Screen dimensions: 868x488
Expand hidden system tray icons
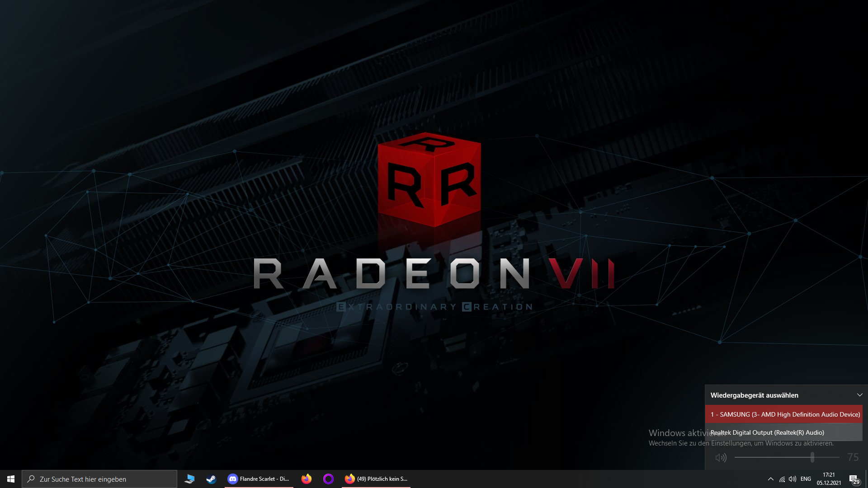point(771,479)
